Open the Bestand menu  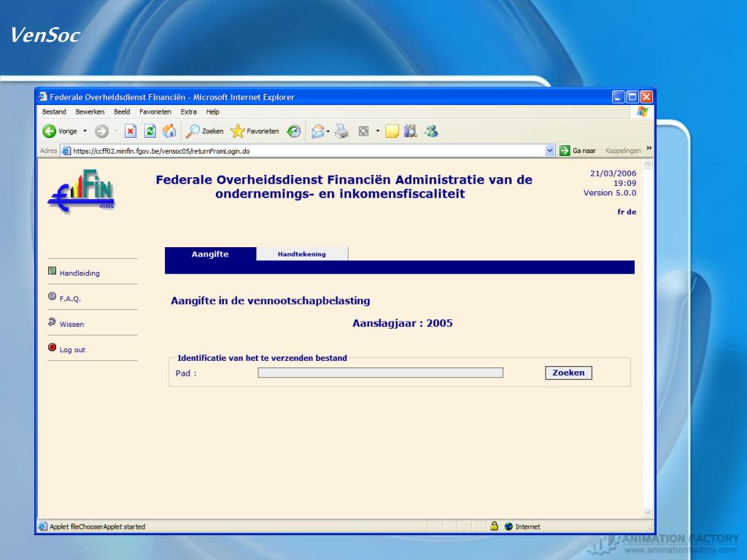[x=54, y=112]
